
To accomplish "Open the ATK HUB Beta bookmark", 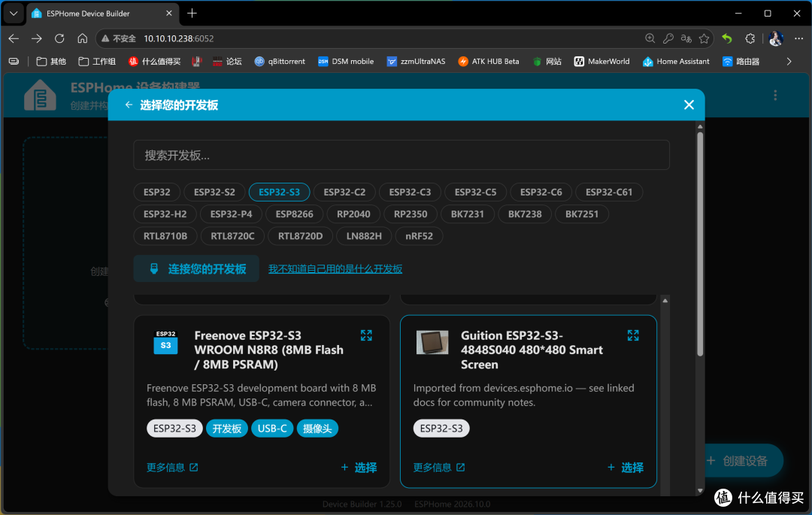I will [489, 62].
